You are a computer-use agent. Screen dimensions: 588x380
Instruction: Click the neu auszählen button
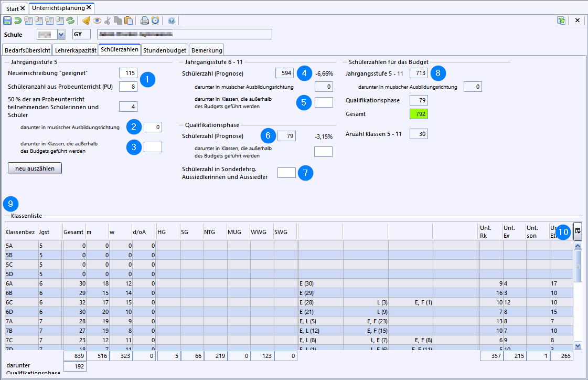[35, 168]
